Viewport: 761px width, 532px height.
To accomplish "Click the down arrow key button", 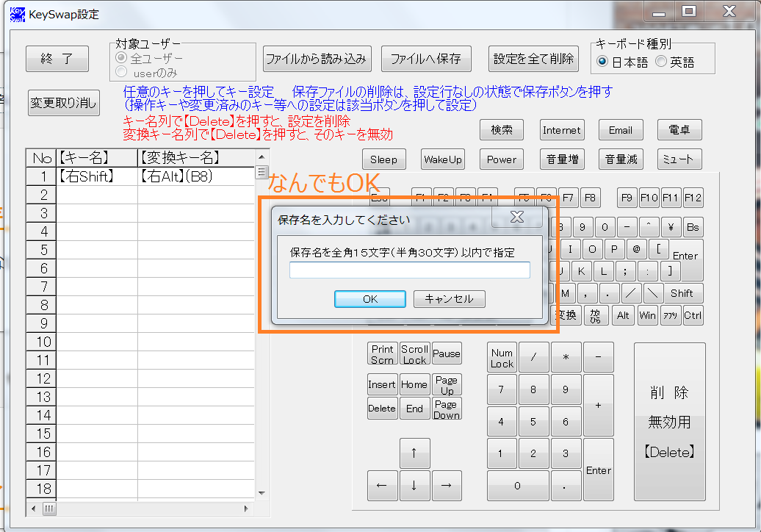I will [x=414, y=485].
